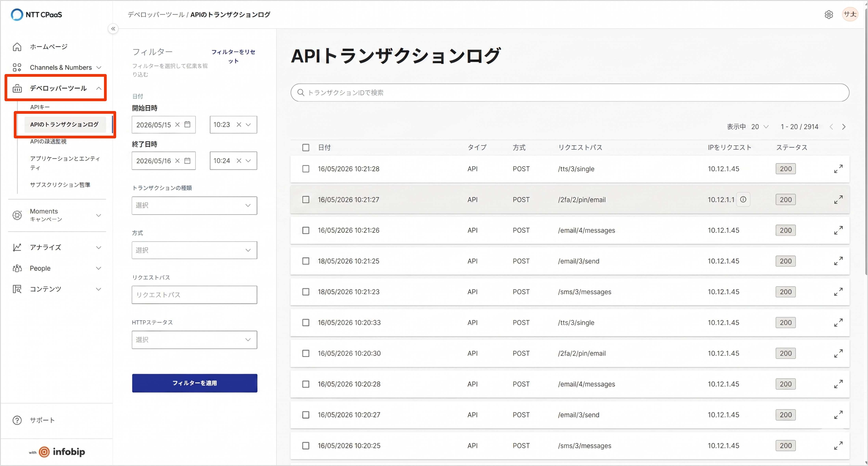Check the row dated 16/05/2026 10:21:28
Screen dimensions: 868x466
pyautogui.click(x=306, y=169)
